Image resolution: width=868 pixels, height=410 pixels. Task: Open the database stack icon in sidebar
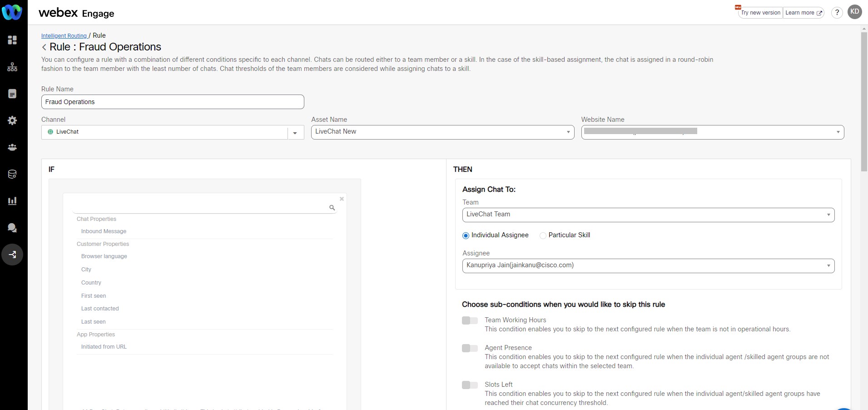pos(12,174)
